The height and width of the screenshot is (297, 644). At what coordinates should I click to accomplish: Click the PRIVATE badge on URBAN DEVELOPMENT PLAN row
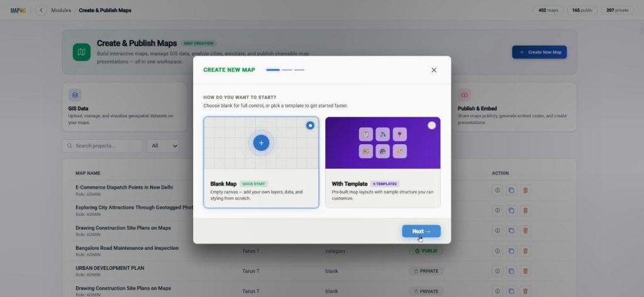[x=426, y=271]
